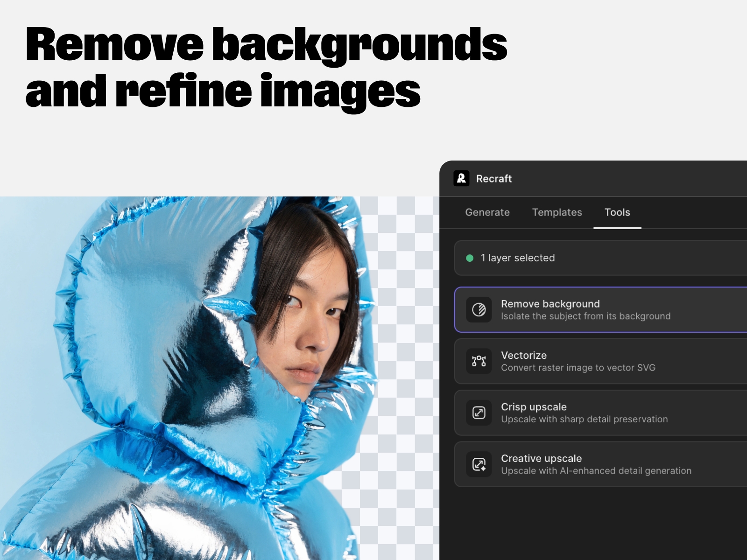The width and height of the screenshot is (747, 560).
Task: Select the Tools tab
Action: click(x=617, y=212)
